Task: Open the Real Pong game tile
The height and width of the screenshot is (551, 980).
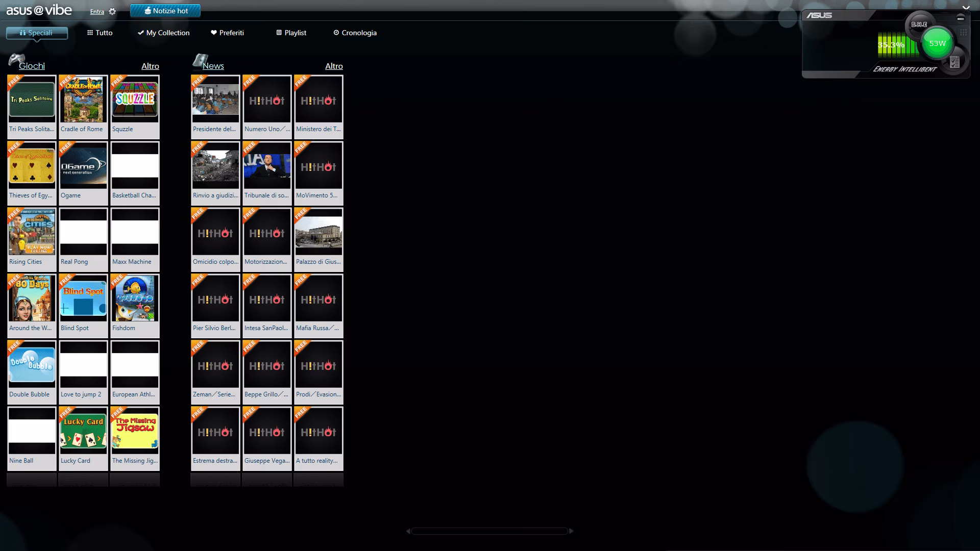Action: coord(83,240)
